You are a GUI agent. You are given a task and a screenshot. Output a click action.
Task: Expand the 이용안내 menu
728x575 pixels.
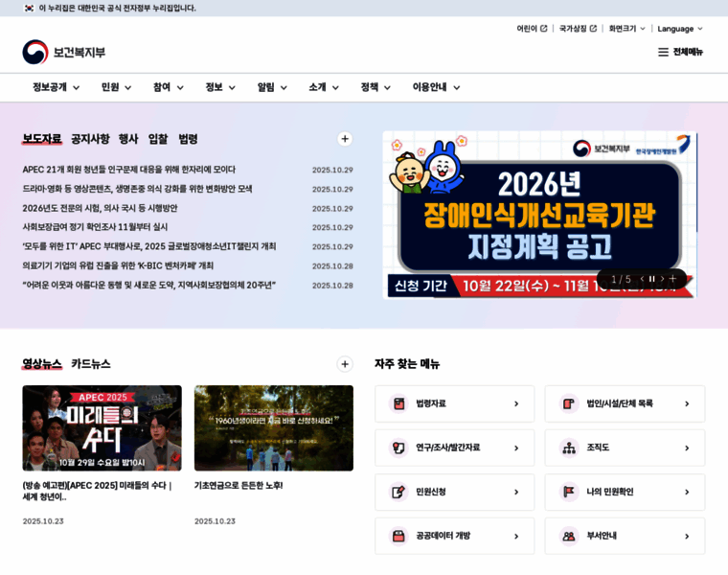point(437,87)
